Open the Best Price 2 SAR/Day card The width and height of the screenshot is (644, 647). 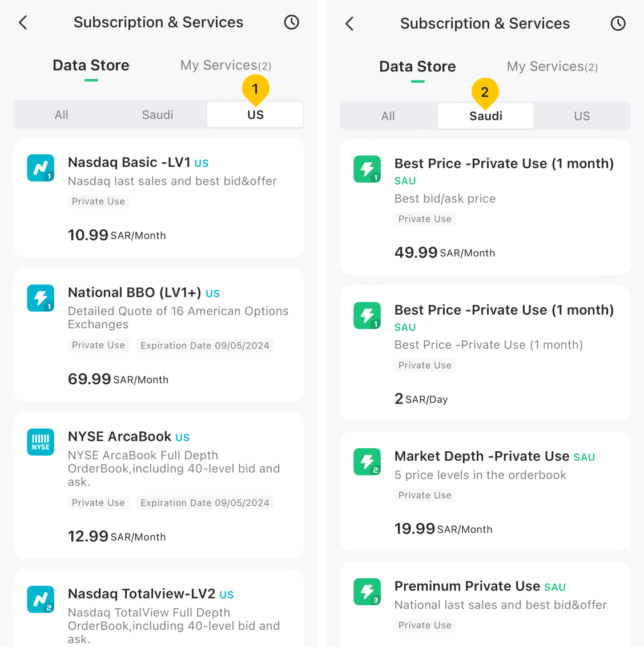click(x=485, y=353)
